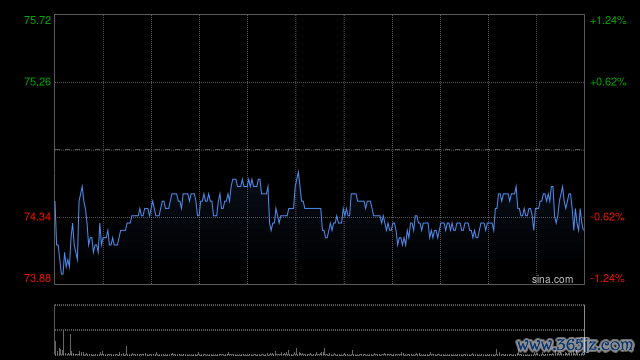Click the 74.34 price axis label
The width and height of the screenshot is (640, 360).
[x=38, y=217]
